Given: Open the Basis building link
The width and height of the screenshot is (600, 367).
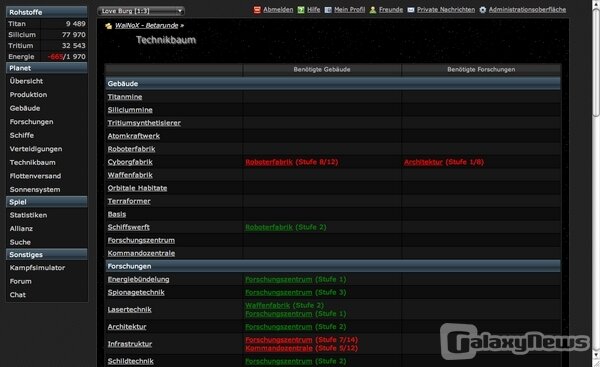Looking at the screenshot, I should (x=117, y=214).
